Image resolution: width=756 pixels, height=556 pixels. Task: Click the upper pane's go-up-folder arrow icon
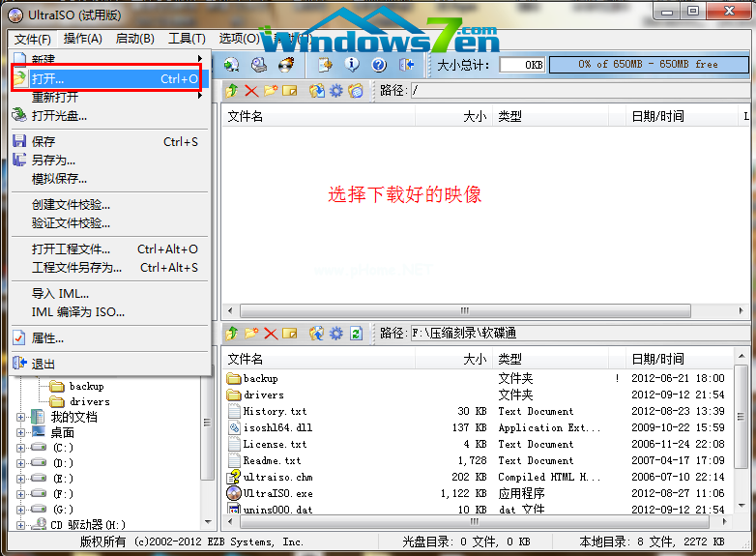tap(232, 91)
